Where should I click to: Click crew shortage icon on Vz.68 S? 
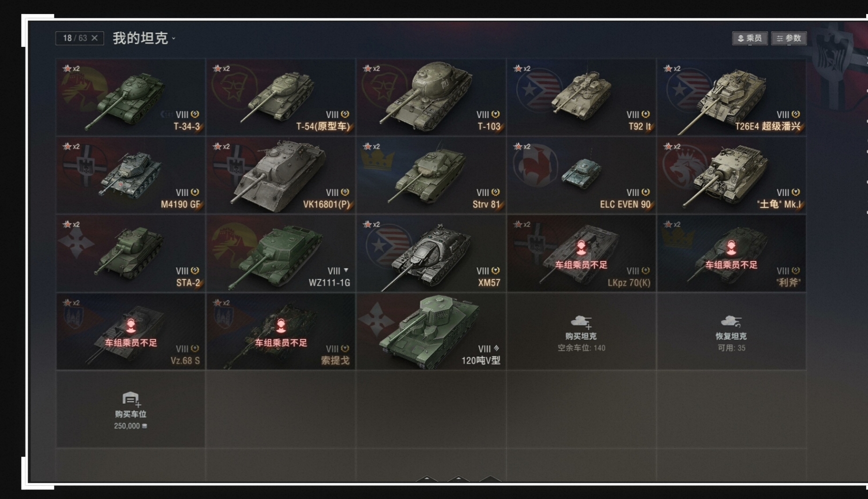(x=131, y=326)
